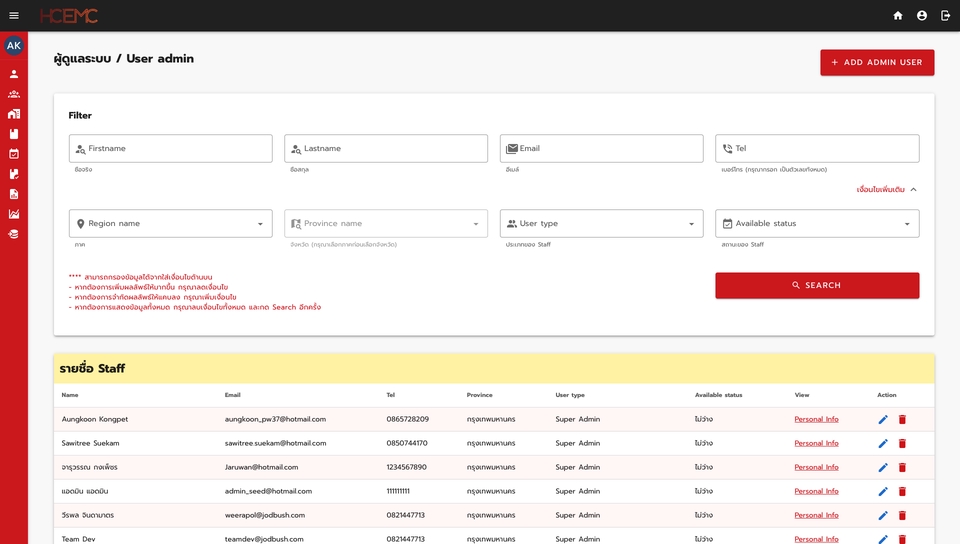The image size is (960, 544).
Task: Collapse the additional conditions expander
Action: coord(887,190)
